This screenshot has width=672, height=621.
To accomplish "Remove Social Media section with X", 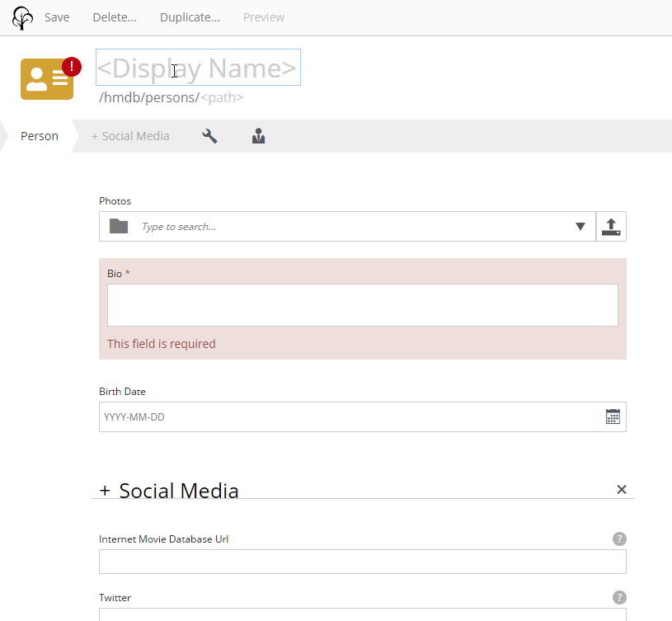I will pos(622,489).
